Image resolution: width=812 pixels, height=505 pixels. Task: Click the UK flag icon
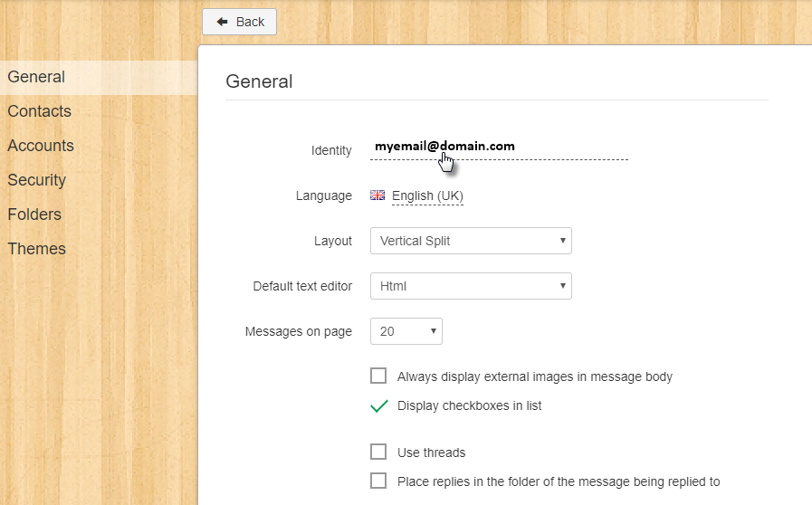377,195
